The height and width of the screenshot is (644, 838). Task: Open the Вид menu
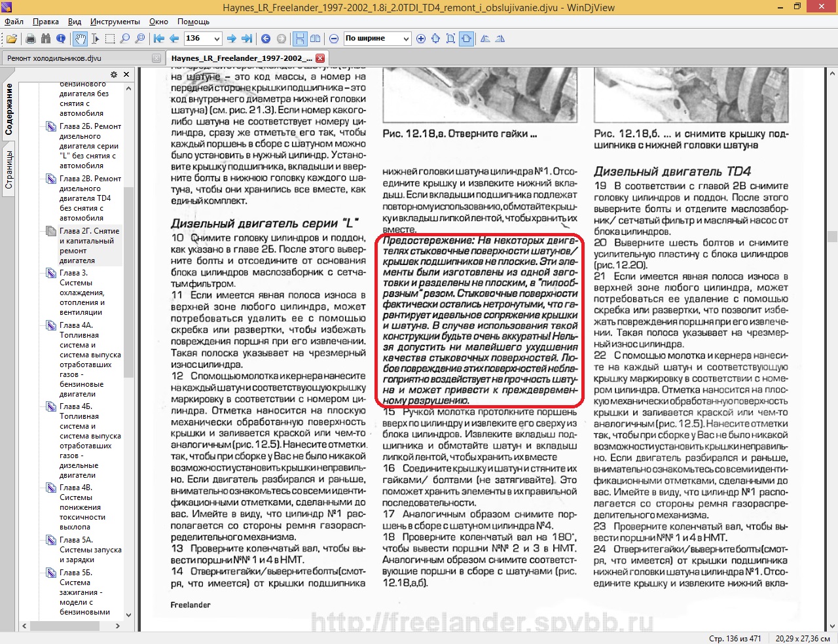click(75, 22)
